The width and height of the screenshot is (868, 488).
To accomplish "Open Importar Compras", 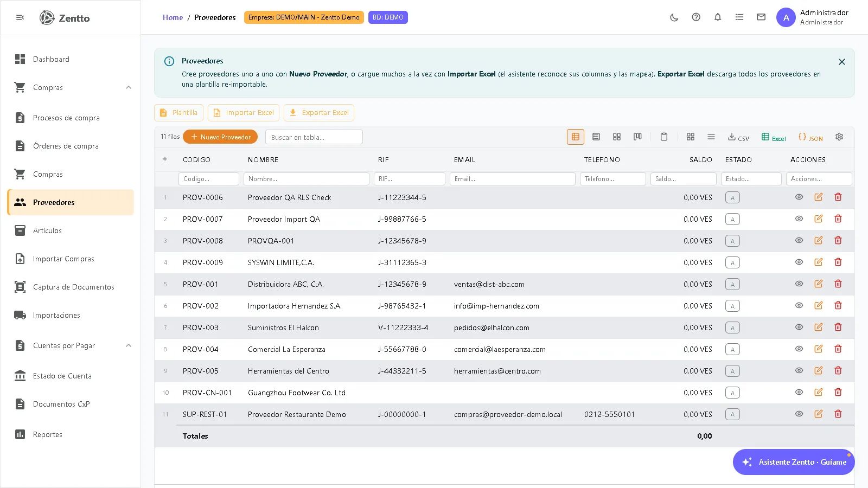I will point(71,259).
